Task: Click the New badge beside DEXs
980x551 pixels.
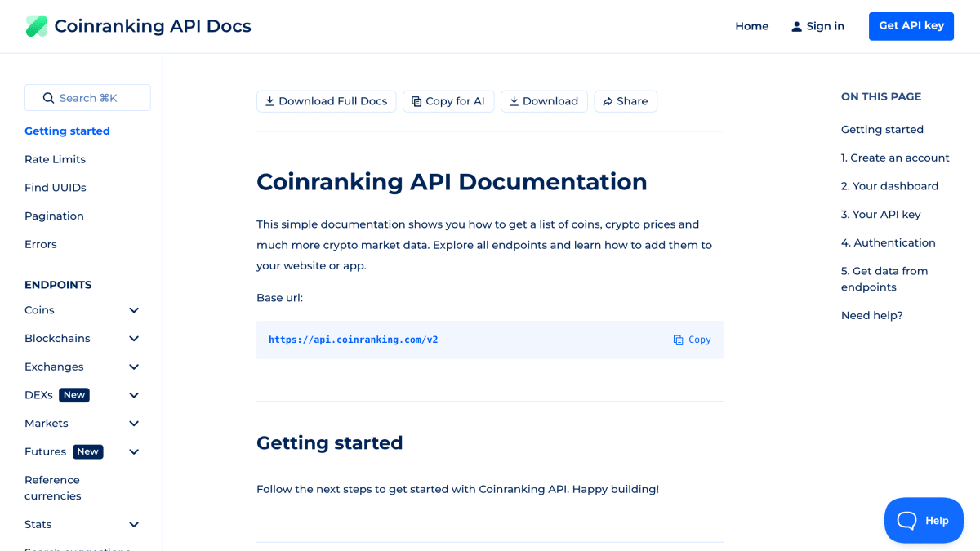Action: [x=74, y=395]
